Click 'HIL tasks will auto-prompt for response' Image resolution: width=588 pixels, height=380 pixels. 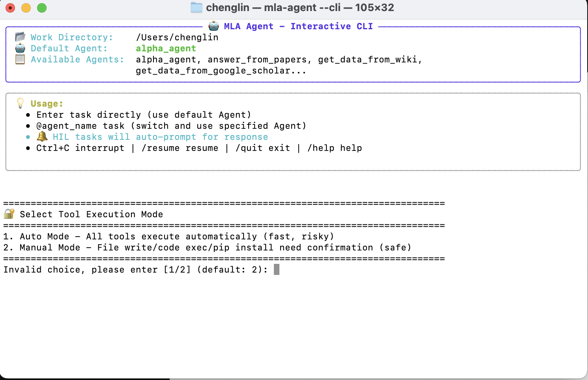point(160,137)
